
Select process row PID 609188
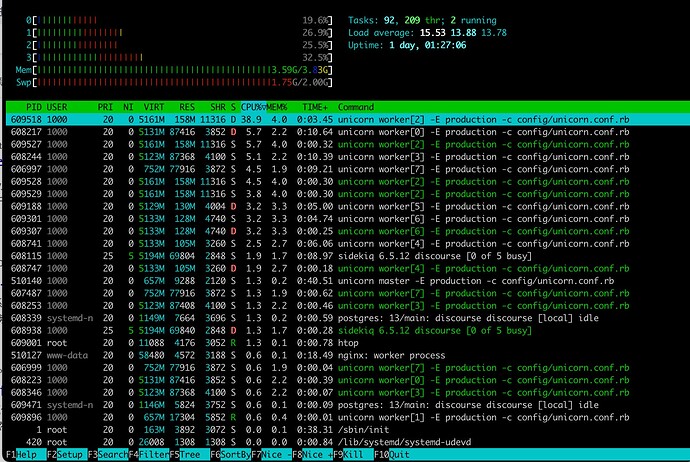pyautogui.click(x=348, y=206)
